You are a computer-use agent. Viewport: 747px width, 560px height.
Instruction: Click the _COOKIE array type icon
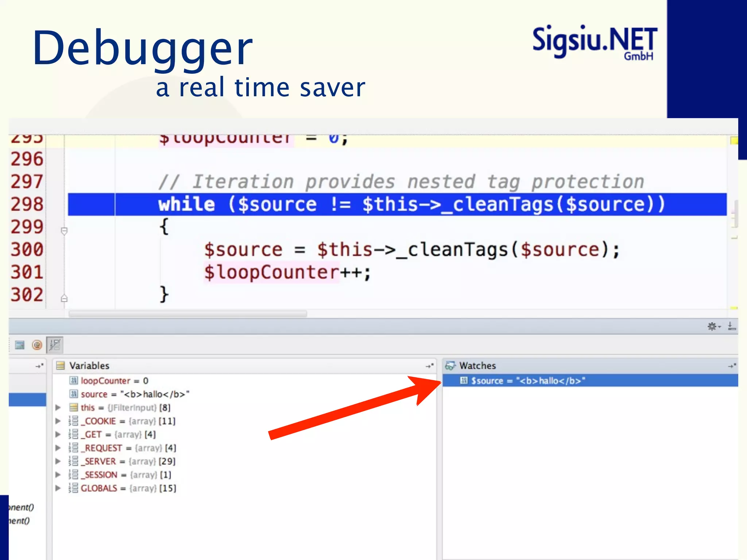[73, 421]
